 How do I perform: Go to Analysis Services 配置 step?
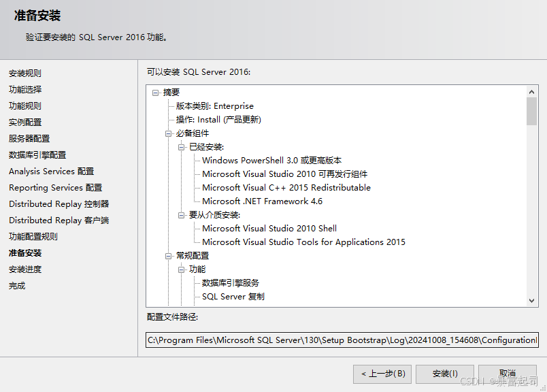(x=52, y=171)
